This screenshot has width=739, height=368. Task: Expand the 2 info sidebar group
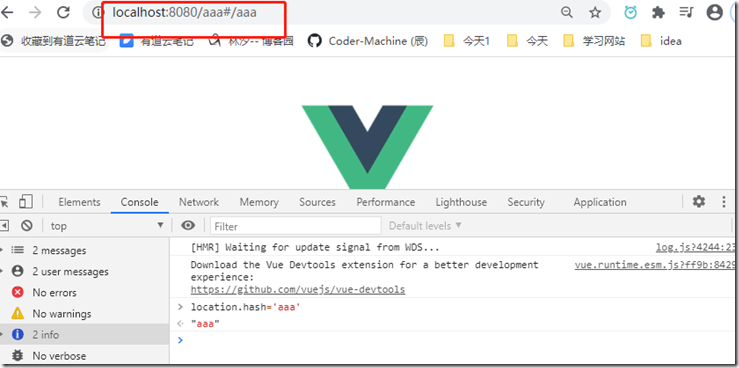point(85,335)
